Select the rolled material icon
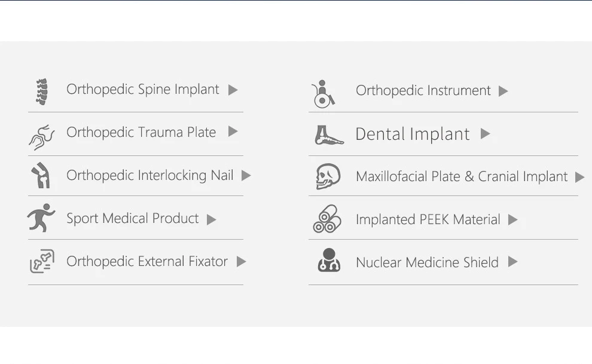The width and height of the screenshot is (592, 364). coord(327,219)
